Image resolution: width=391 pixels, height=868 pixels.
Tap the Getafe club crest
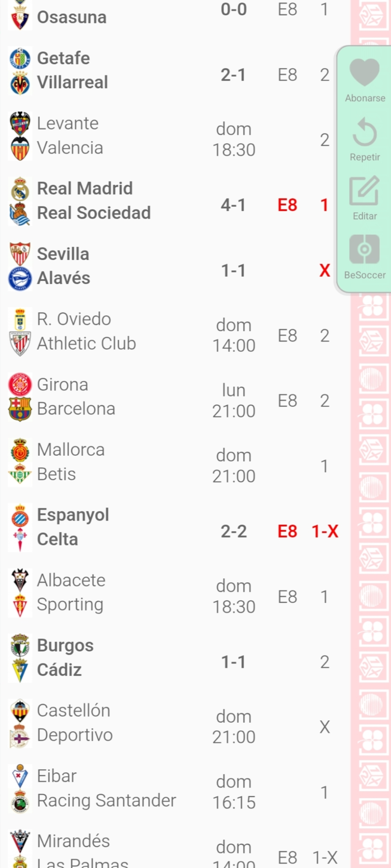point(20,58)
